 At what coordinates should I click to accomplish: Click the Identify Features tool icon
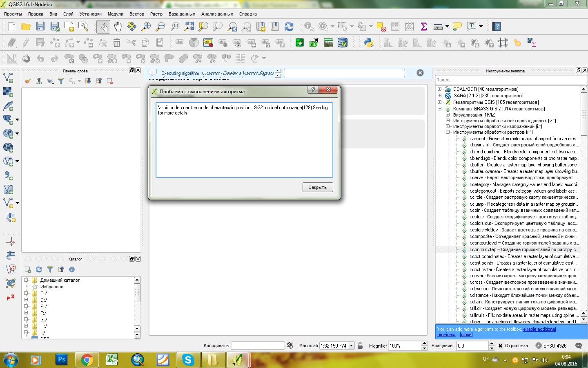click(309, 27)
